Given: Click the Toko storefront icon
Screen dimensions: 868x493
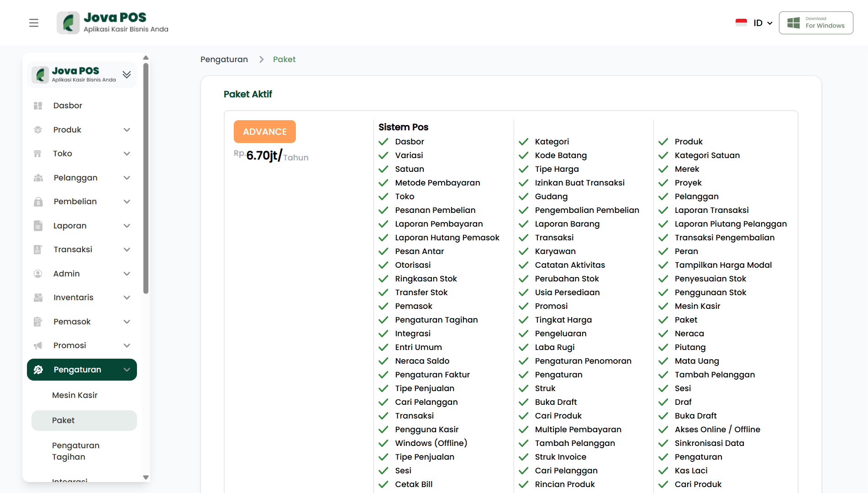Looking at the screenshot, I should (x=38, y=154).
